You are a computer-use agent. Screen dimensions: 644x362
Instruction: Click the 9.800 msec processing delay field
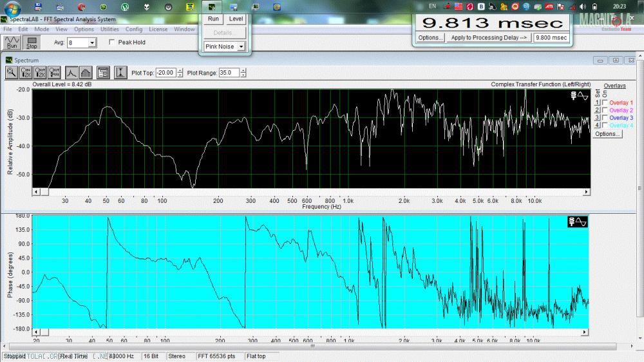551,38
